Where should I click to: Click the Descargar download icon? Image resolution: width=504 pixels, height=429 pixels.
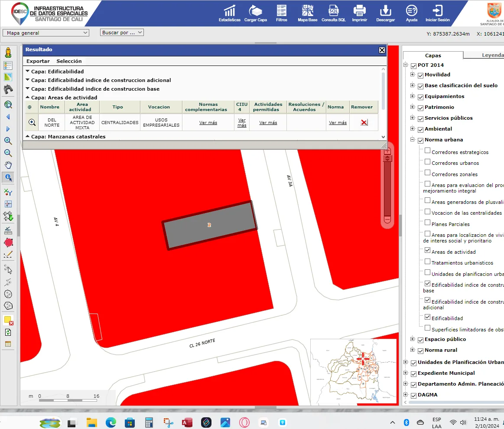pyautogui.click(x=385, y=11)
